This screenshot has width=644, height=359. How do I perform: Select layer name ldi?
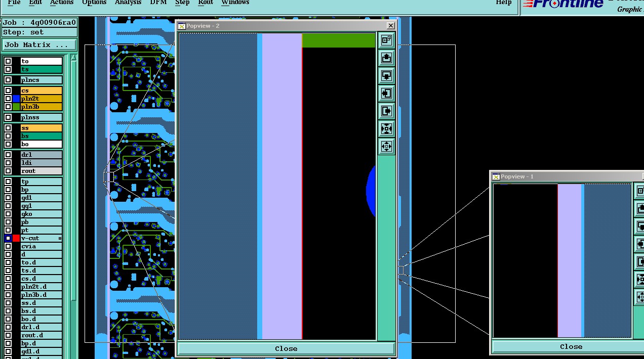pyautogui.click(x=41, y=163)
